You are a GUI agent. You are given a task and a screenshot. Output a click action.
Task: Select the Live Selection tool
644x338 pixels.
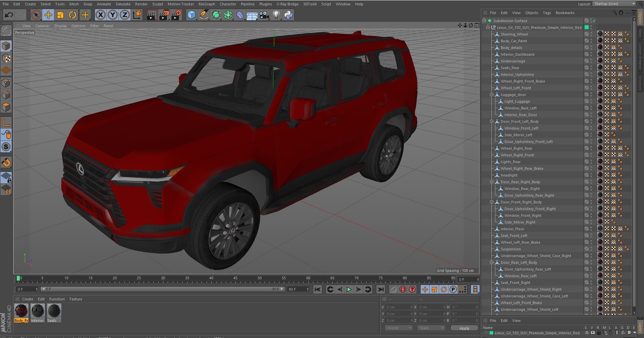tap(36, 15)
